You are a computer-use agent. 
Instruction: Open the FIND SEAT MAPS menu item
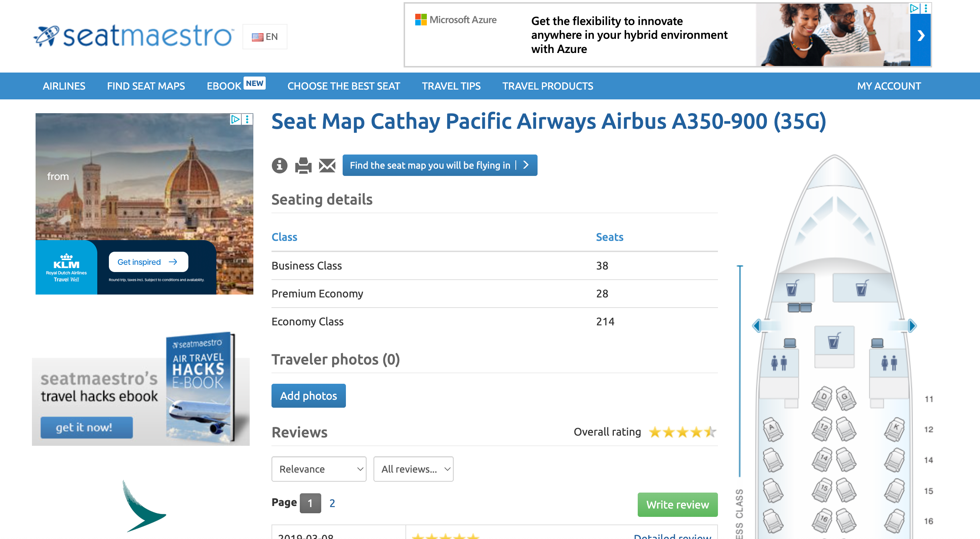[146, 86]
